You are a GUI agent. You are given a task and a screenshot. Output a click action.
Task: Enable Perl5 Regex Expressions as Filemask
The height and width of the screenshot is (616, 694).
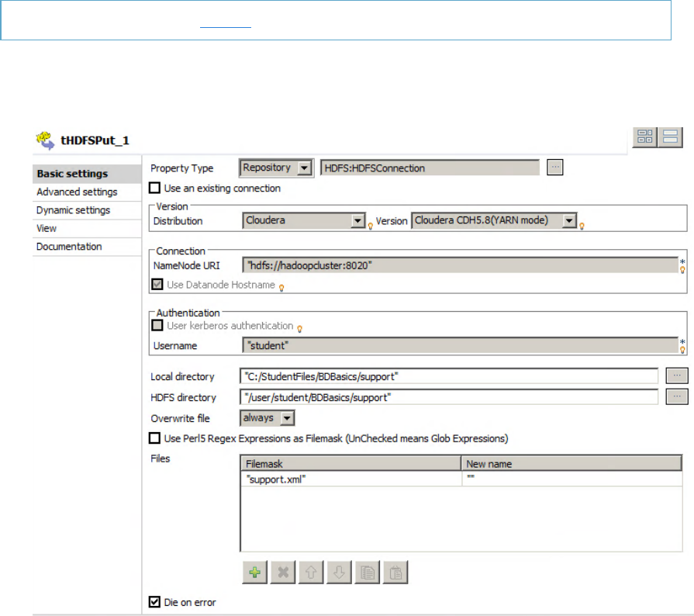click(155, 438)
